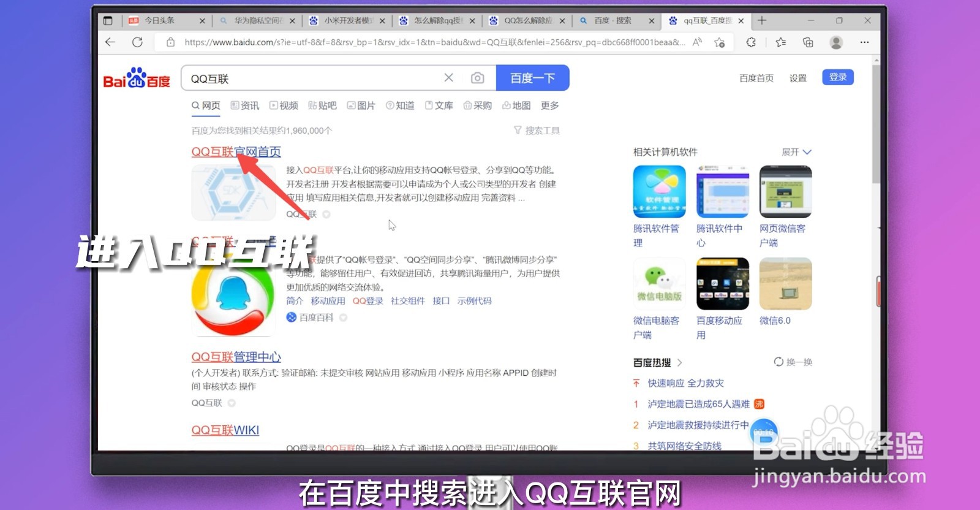Switch to the QQ怎么解除应用 tab
The image size is (980, 510).
[527, 21]
